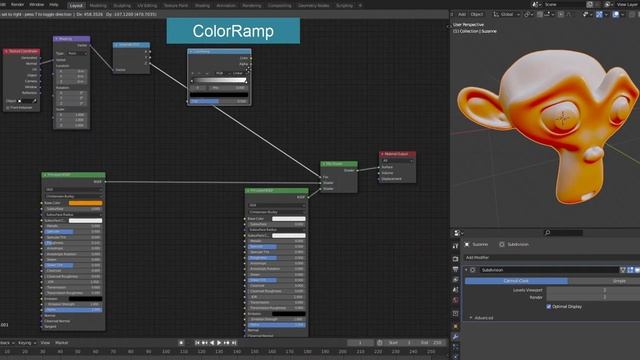Click the timeline End frame field
This screenshot has height=360, width=640.
click(x=432, y=343)
